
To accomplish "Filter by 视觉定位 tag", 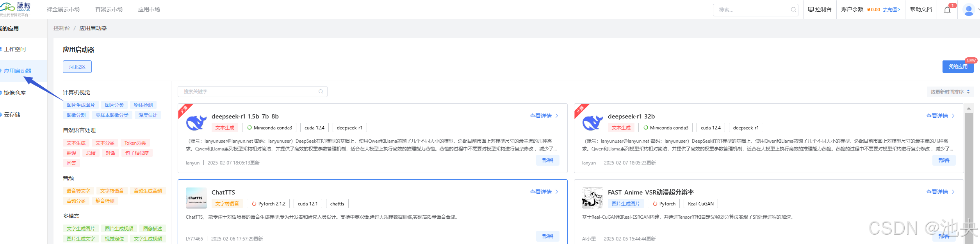I will tap(114, 239).
